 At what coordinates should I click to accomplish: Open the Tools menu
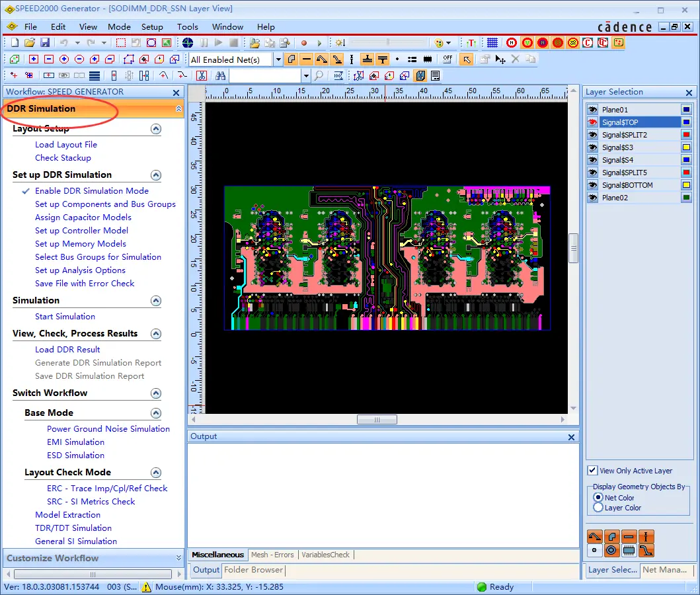(x=188, y=27)
